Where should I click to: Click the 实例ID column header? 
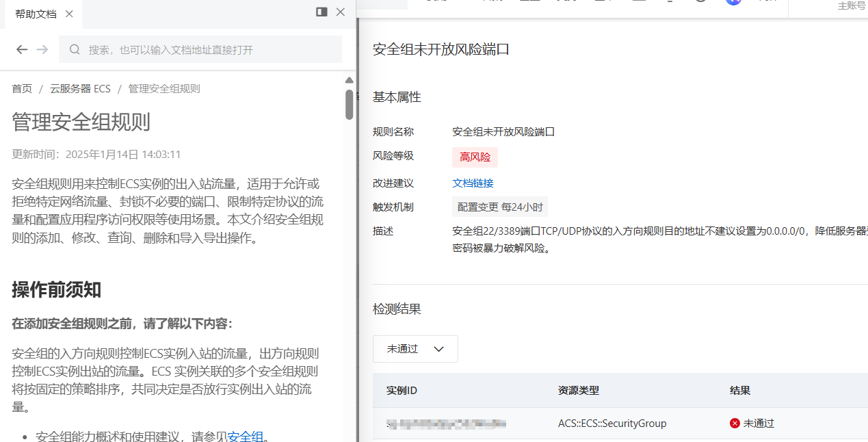[x=402, y=390]
